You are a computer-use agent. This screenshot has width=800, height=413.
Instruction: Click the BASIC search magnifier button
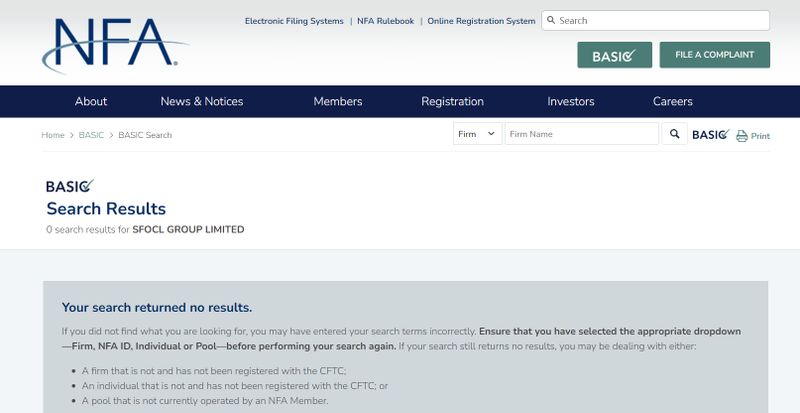tap(674, 134)
